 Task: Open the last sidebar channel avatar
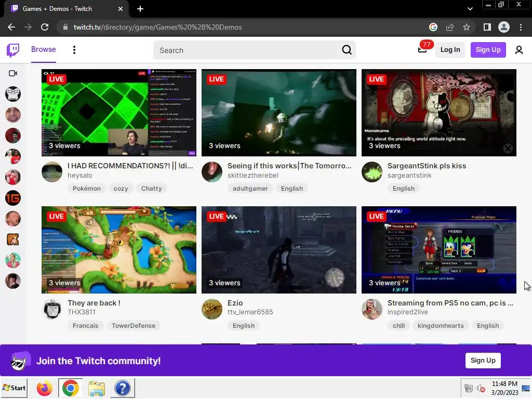coord(13,281)
